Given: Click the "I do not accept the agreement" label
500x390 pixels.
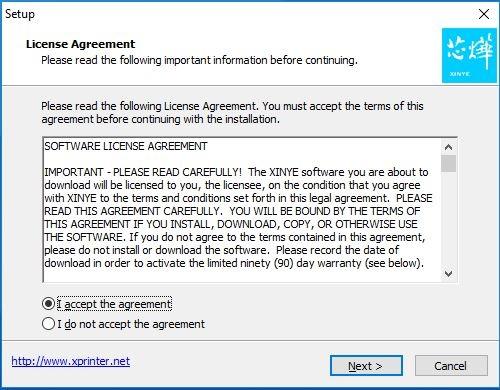Looking at the screenshot, I should [x=131, y=324].
